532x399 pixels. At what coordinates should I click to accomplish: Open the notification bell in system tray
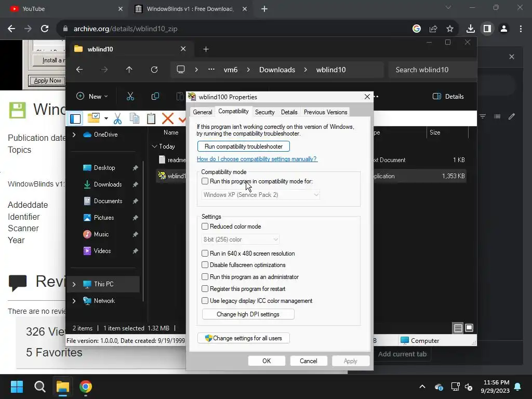tap(518, 387)
